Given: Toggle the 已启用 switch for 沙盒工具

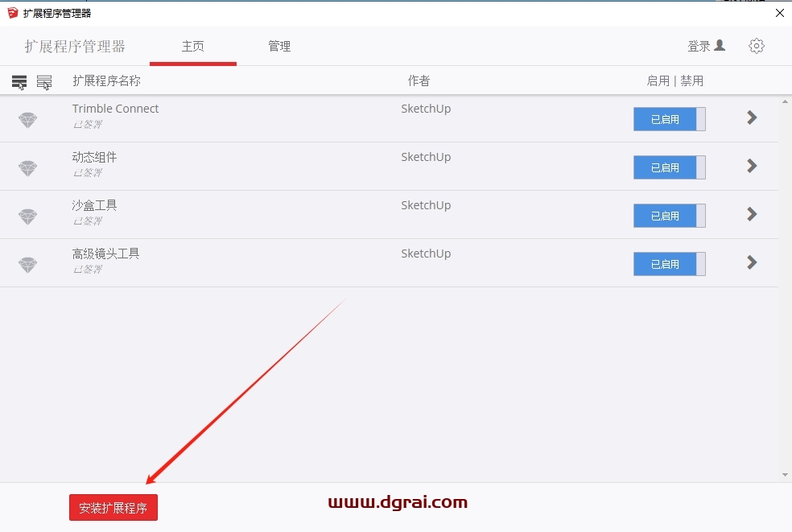Looking at the screenshot, I should pyautogui.click(x=670, y=216).
